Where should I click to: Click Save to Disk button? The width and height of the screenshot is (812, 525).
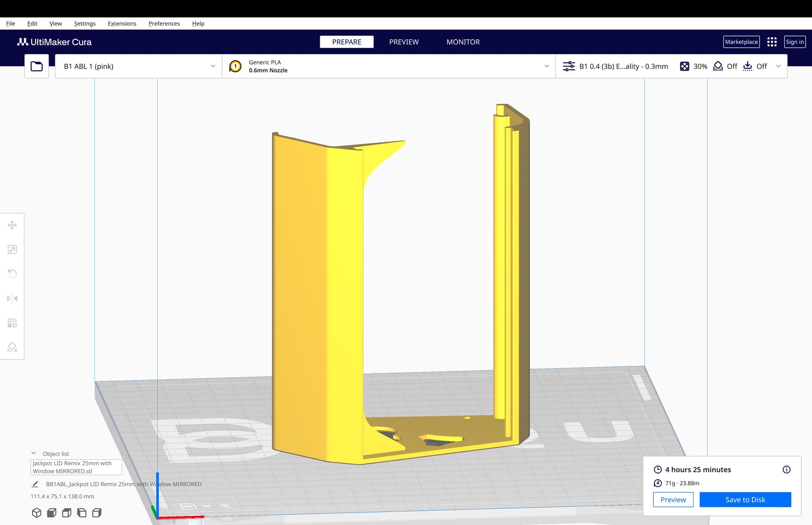pos(745,500)
